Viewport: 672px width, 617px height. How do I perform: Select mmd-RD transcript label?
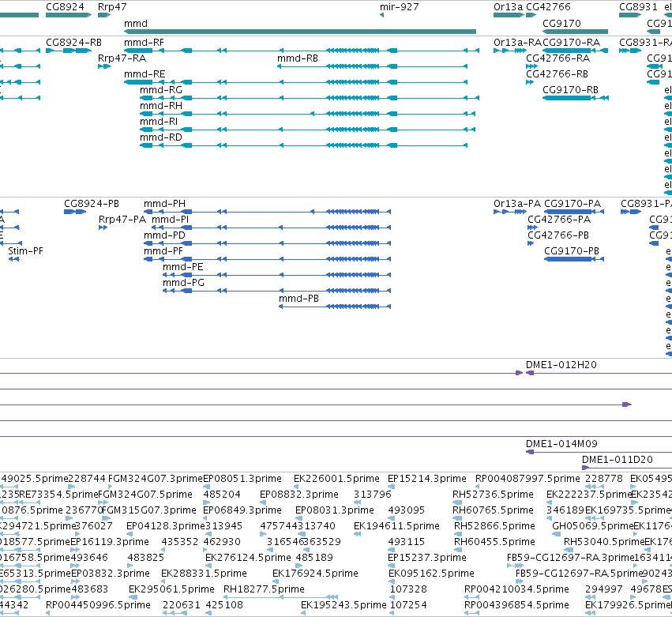coord(161,137)
